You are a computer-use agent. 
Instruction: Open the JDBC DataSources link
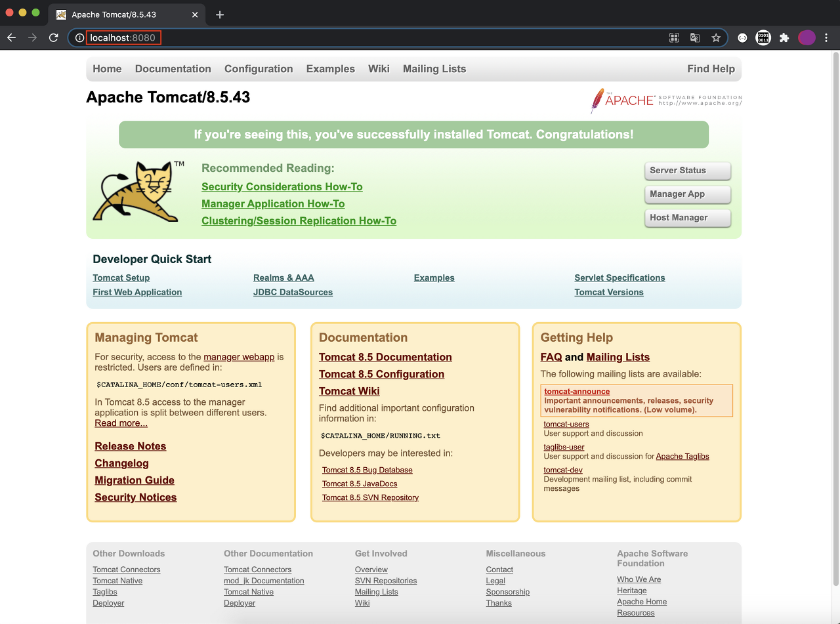pyautogui.click(x=293, y=293)
